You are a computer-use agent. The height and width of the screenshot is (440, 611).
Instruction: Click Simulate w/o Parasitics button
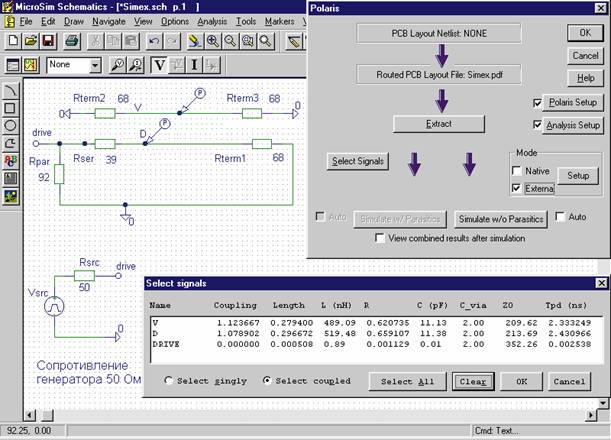coord(501,219)
